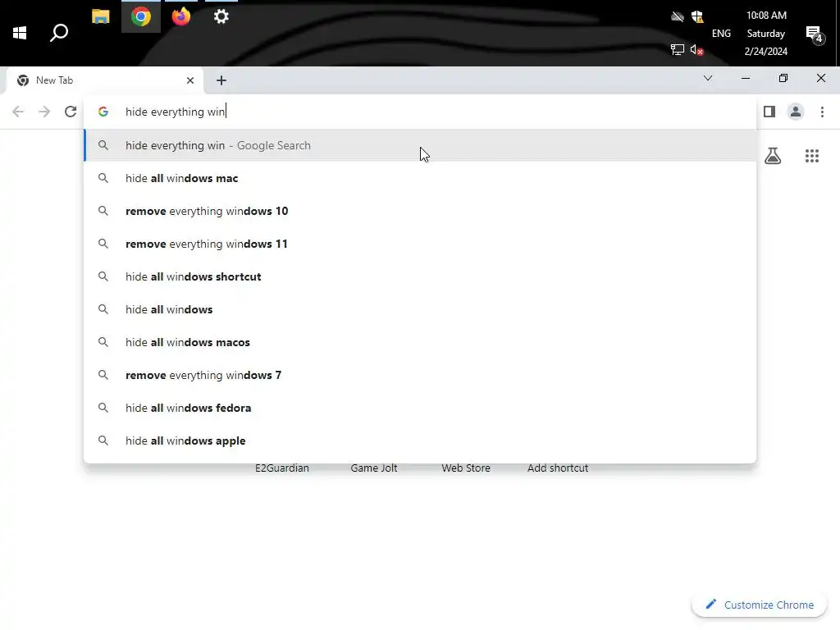Open the Settings gear in the taskbar
840x630 pixels.
click(221, 16)
